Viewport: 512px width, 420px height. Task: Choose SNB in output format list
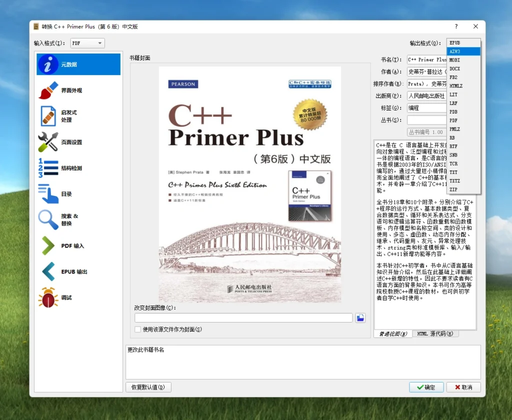tap(463, 155)
